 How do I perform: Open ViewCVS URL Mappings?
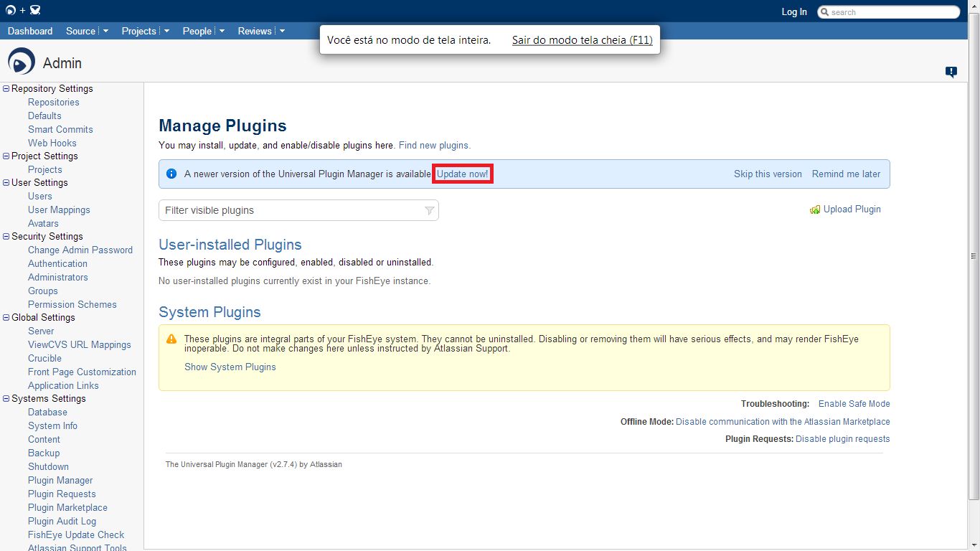pyautogui.click(x=80, y=345)
